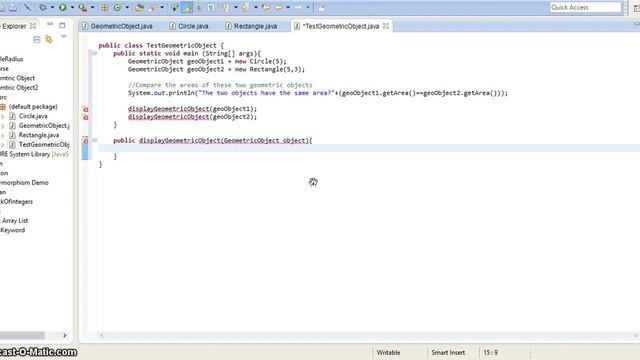Open the External Tools dropdown arrow
Screen dimensions: 640x360
92,7
